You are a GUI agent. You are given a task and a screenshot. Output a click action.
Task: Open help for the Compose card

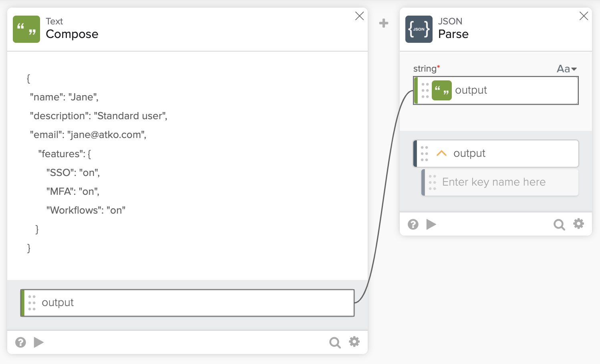(20, 342)
